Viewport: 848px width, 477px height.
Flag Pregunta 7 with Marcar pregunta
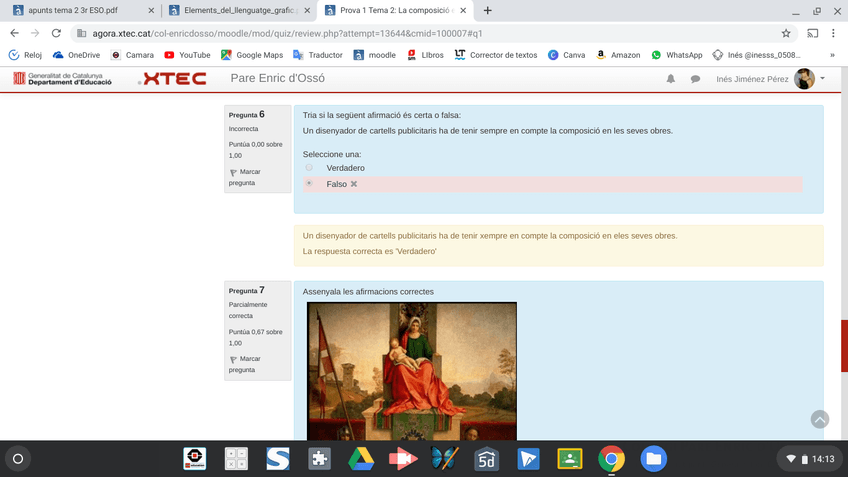pos(244,364)
